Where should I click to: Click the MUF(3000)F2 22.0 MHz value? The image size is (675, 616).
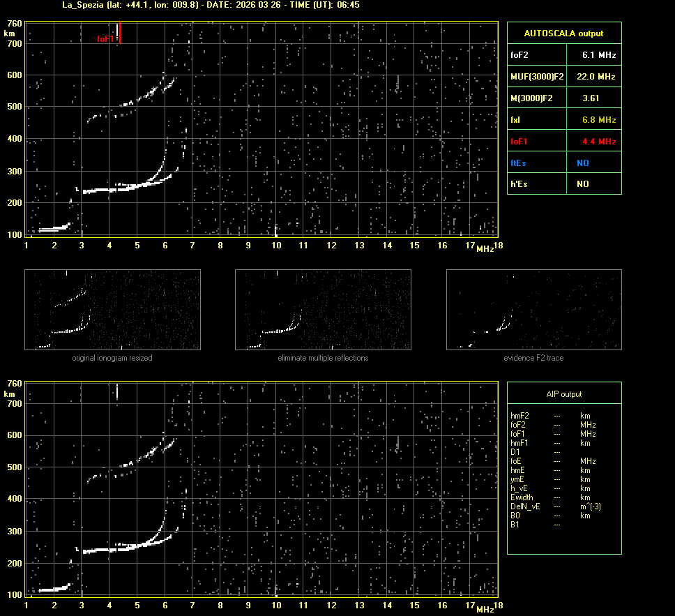596,76
